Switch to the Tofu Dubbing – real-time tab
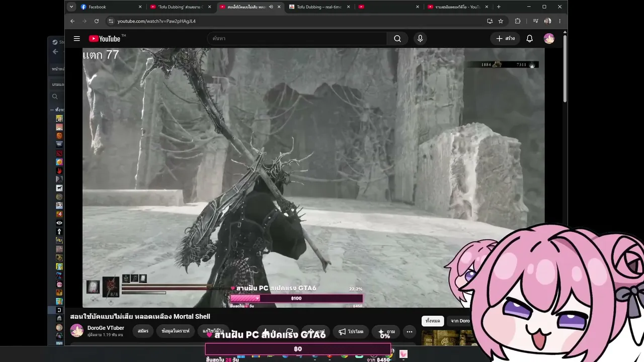Viewport: 644px width, 362px height. tap(320, 7)
